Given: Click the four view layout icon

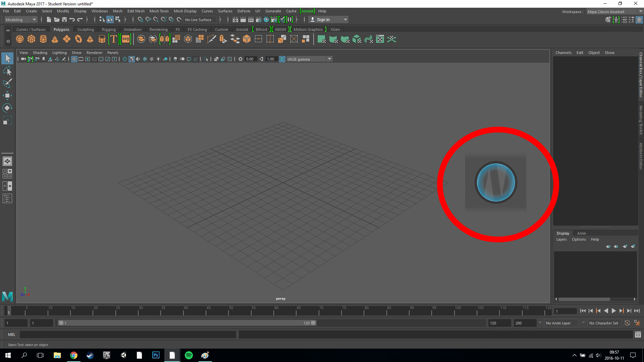Looking at the screenshot, I should pyautogui.click(x=7, y=174).
